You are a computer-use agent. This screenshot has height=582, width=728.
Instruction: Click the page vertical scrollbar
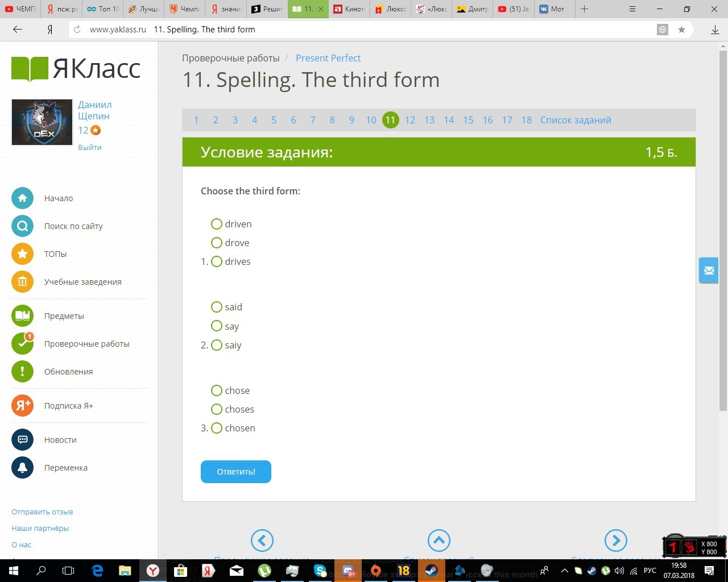coord(723,227)
